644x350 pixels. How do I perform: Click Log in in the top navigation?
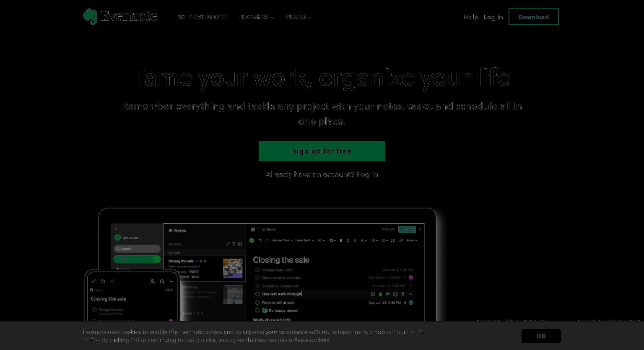coord(493,17)
